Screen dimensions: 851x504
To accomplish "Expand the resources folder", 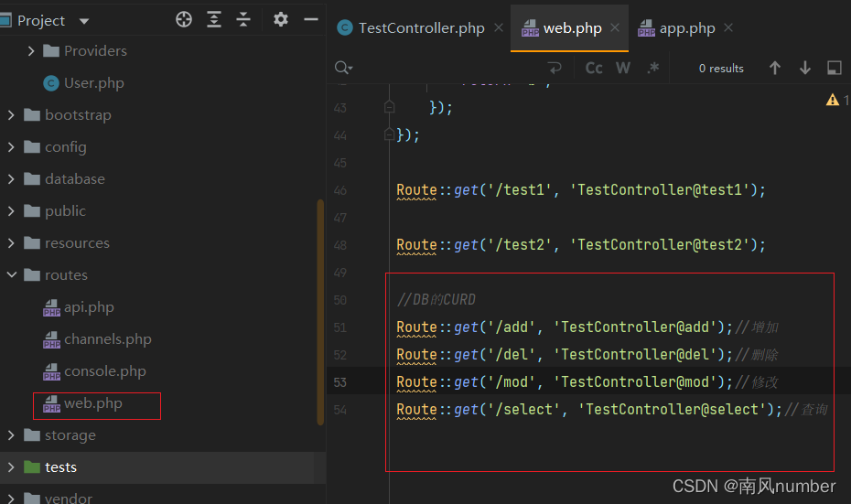I will click(x=11, y=243).
